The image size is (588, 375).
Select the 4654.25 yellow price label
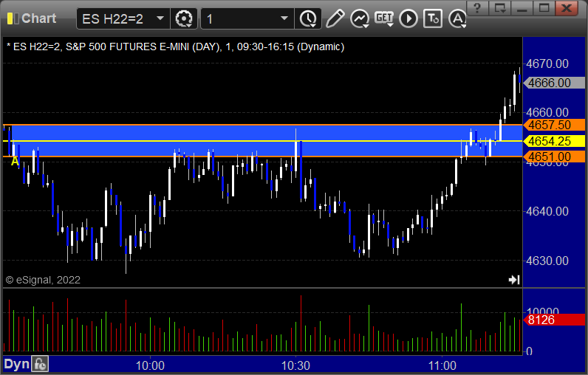[x=554, y=141]
